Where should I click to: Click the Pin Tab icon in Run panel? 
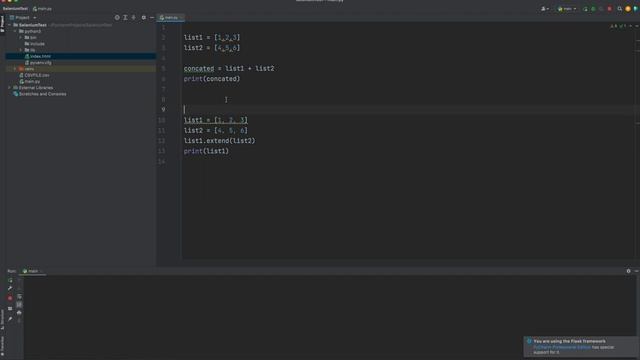(x=10, y=319)
